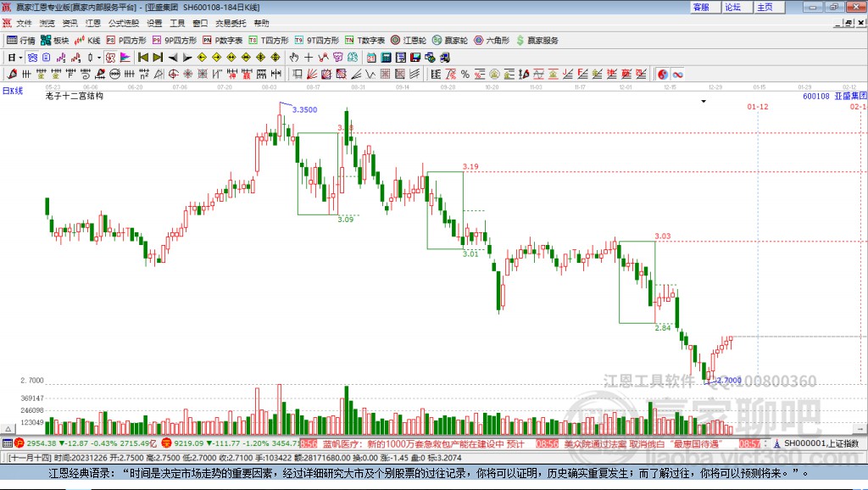This screenshot has height=490, width=868.
Task: Select the red fan lines tool
Action: [312, 75]
